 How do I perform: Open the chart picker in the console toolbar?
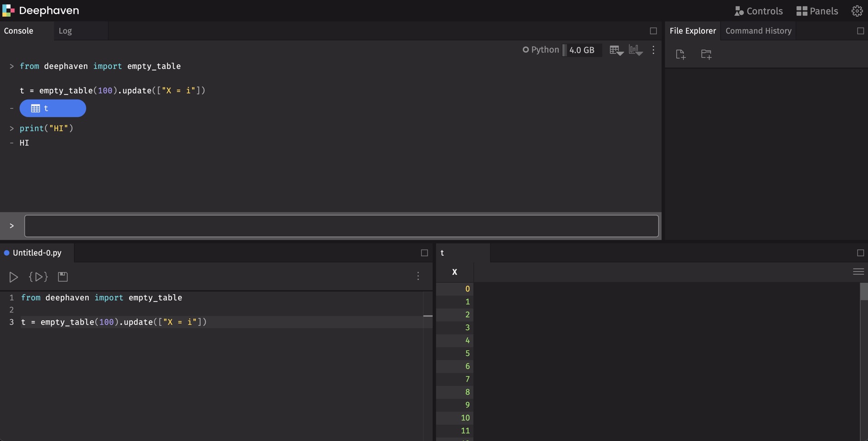pos(635,50)
